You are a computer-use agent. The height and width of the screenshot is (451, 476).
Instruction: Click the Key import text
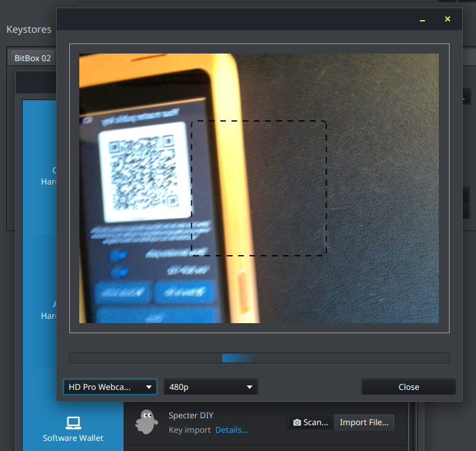click(190, 430)
